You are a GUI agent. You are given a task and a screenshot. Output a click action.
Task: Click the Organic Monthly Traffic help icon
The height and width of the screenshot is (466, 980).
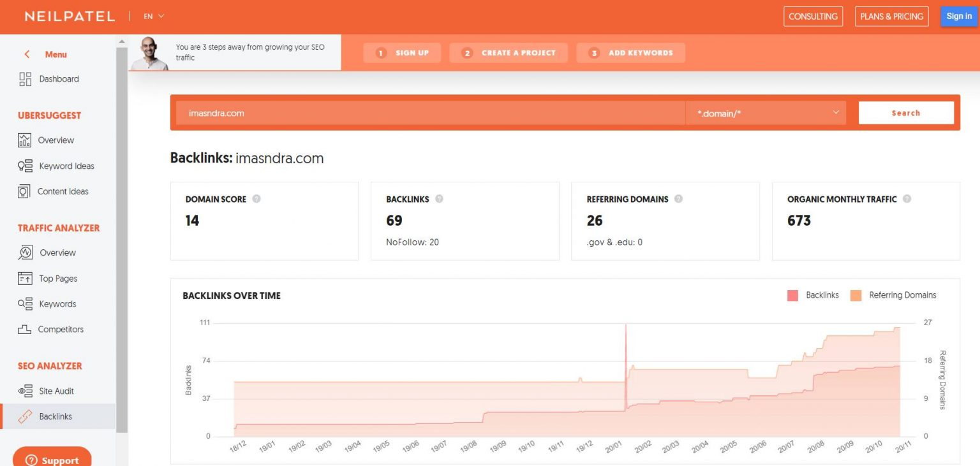tap(907, 199)
